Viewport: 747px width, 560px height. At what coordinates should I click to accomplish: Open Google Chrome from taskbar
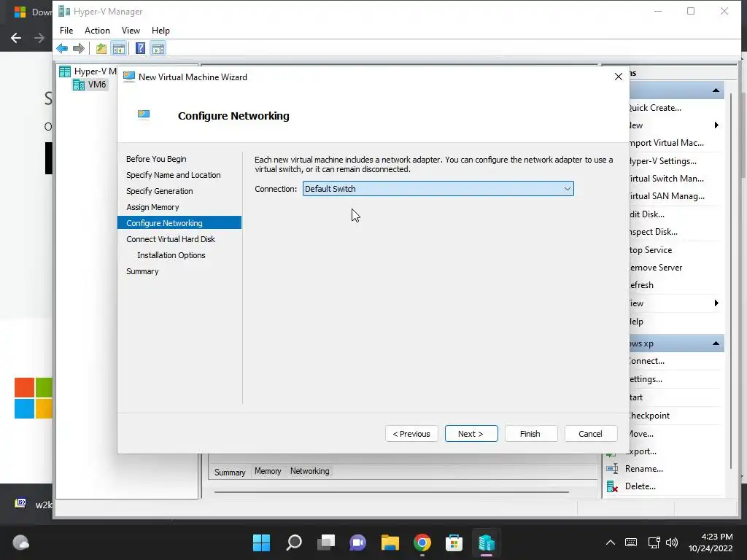pos(422,542)
